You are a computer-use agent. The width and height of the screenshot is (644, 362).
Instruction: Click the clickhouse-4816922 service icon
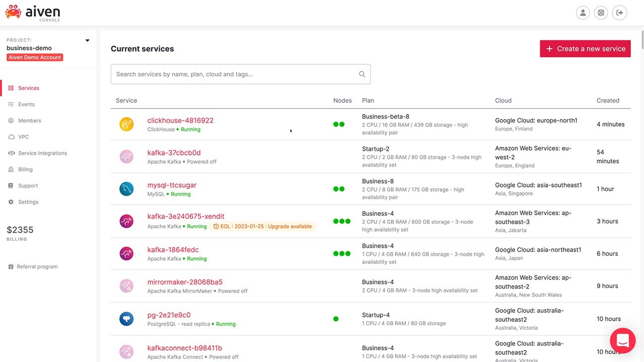pyautogui.click(x=126, y=124)
